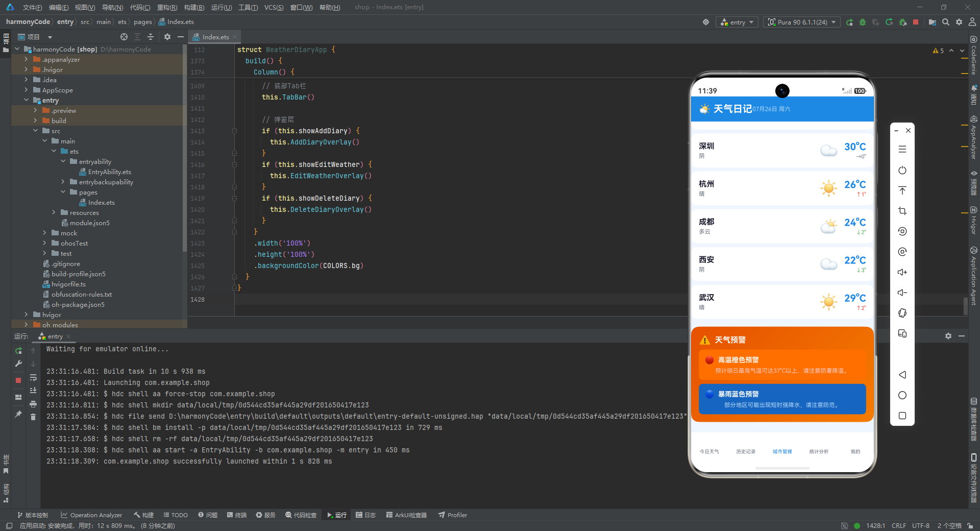This screenshot has width=980, height=531.
Task: Rerun entry in the Run panel
Action: click(18, 351)
